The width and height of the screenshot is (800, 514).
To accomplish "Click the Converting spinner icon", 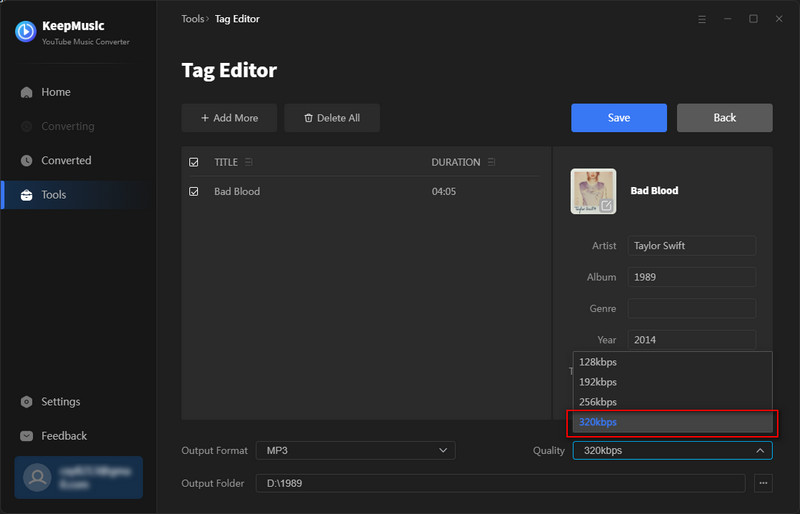I will click(x=27, y=126).
